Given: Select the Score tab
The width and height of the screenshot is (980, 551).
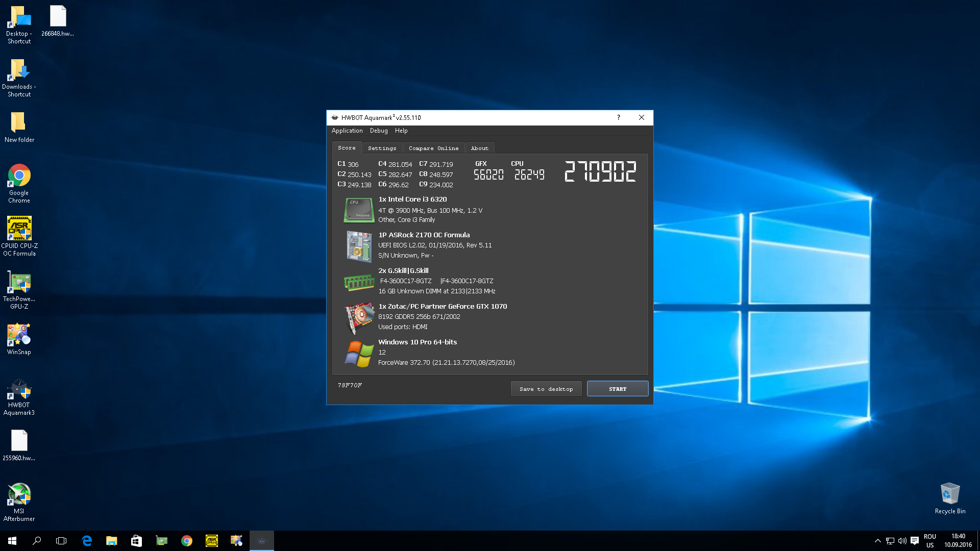Looking at the screenshot, I should click(347, 148).
